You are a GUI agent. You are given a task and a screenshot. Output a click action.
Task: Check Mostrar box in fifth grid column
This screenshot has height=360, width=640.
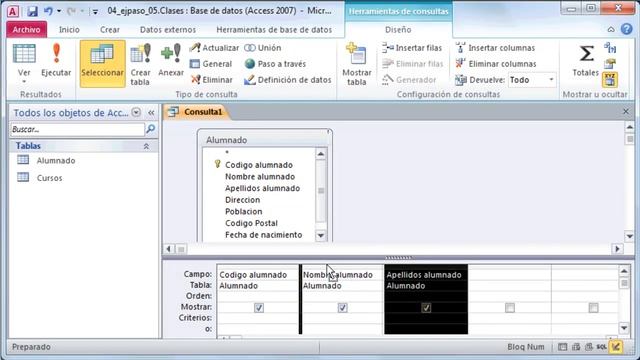593,308
